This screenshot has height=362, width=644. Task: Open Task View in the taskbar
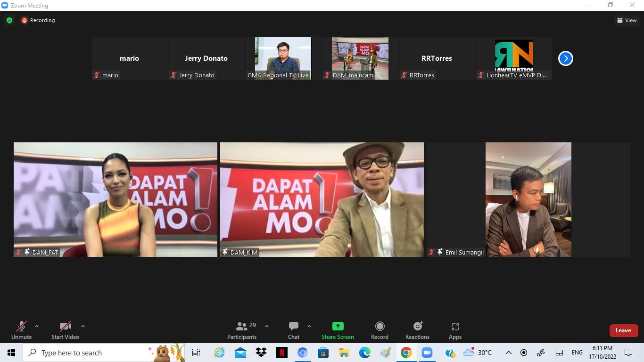(x=196, y=353)
